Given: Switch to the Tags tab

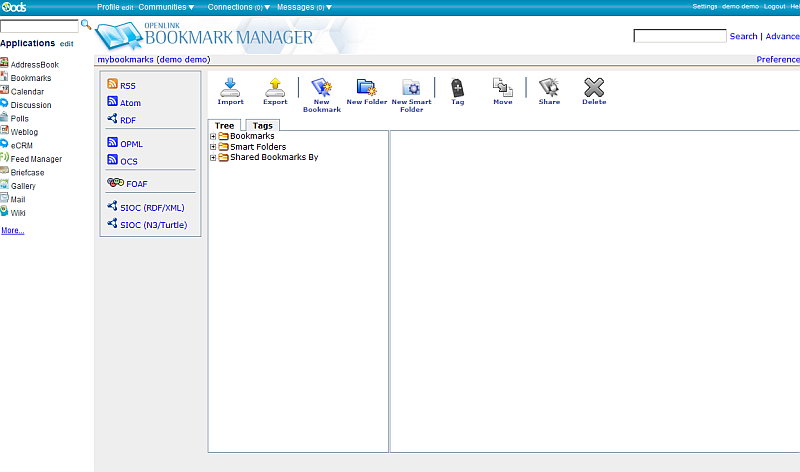Looking at the screenshot, I should [262, 126].
